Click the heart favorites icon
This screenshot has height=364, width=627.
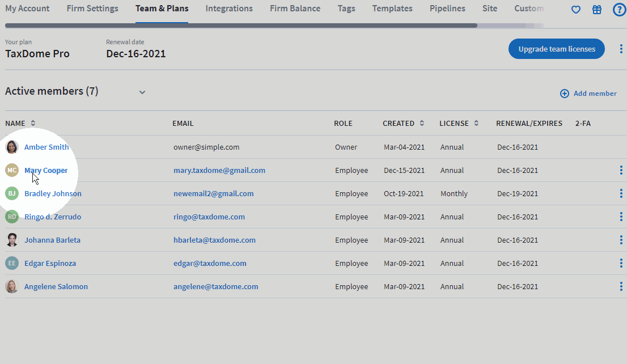pyautogui.click(x=575, y=9)
